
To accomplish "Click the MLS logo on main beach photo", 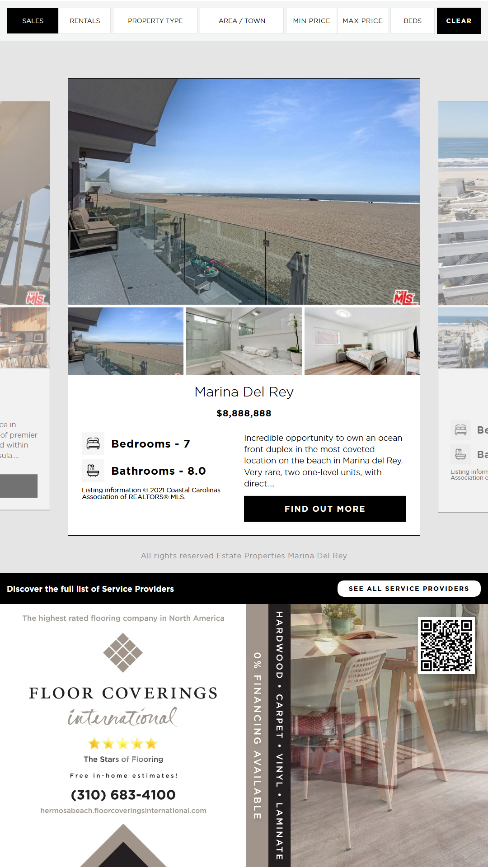I will click(404, 297).
